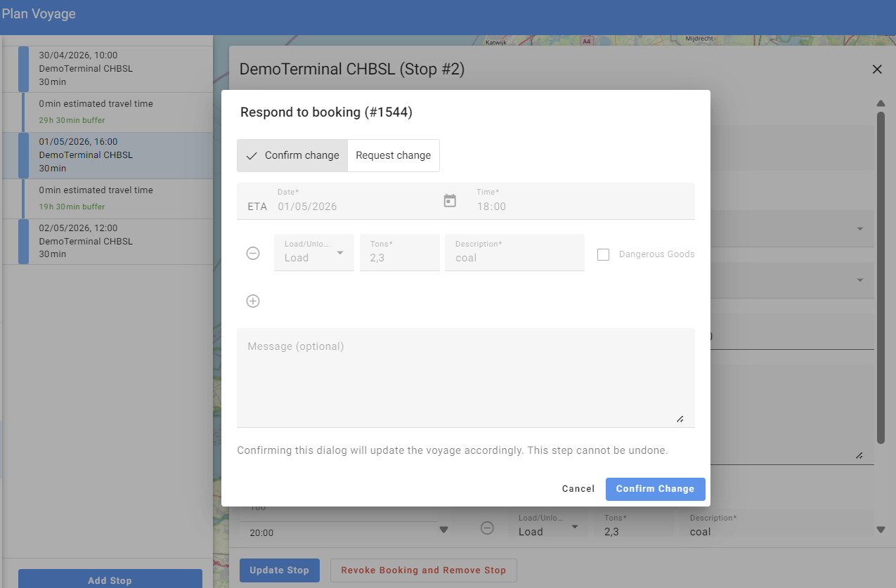
Task: Add a new cargo row with plus icon
Action: coord(253,301)
